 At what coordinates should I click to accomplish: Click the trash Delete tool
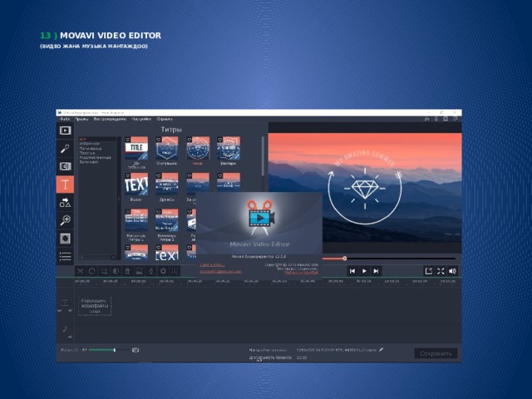127,271
